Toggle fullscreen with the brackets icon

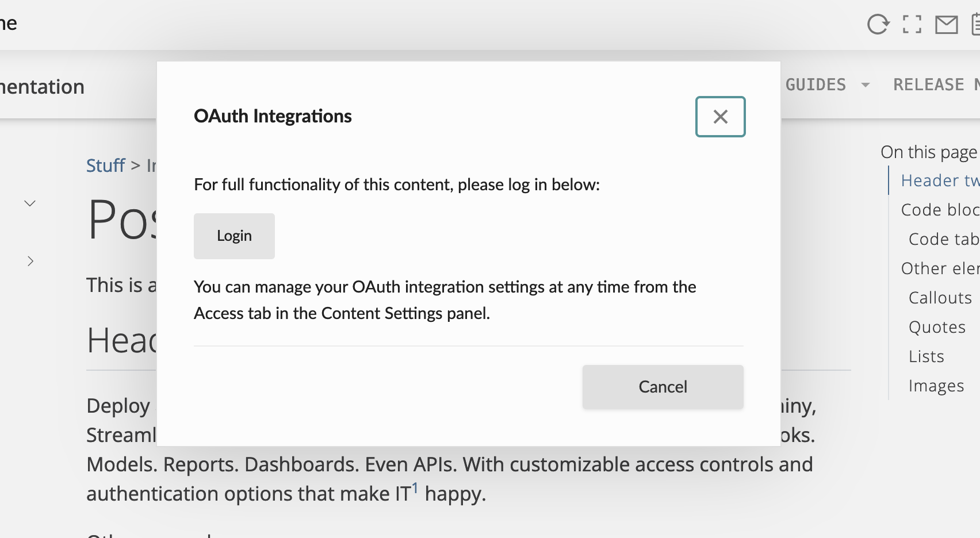pyautogui.click(x=912, y=24)
